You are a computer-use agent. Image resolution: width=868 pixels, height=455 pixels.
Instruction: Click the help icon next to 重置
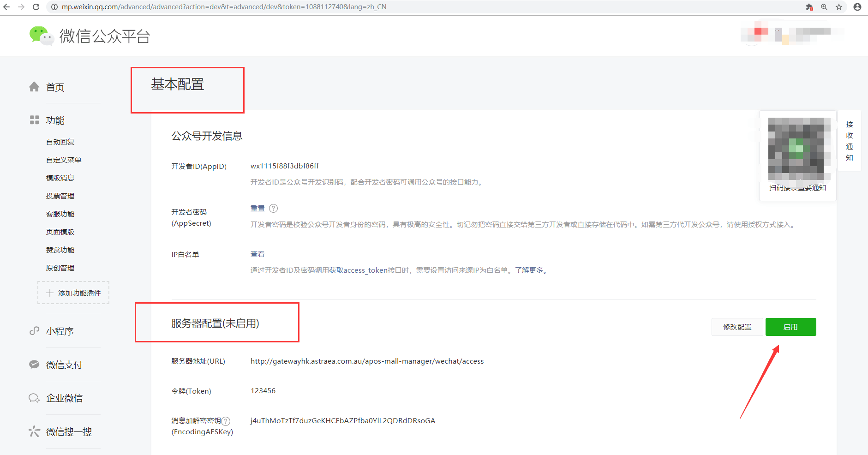pyautogui.click(x=274, y=209)
